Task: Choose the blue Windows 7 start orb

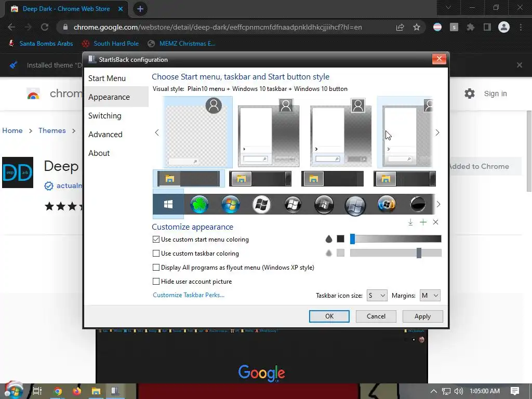Action: (x=230, y=205)
